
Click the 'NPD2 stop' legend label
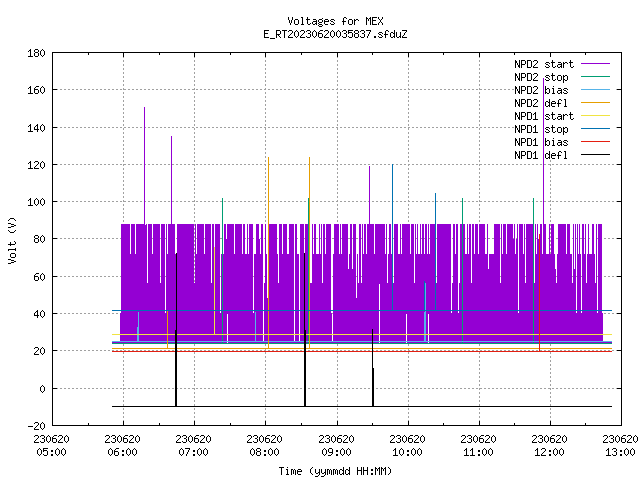click(x=541, y=77)
